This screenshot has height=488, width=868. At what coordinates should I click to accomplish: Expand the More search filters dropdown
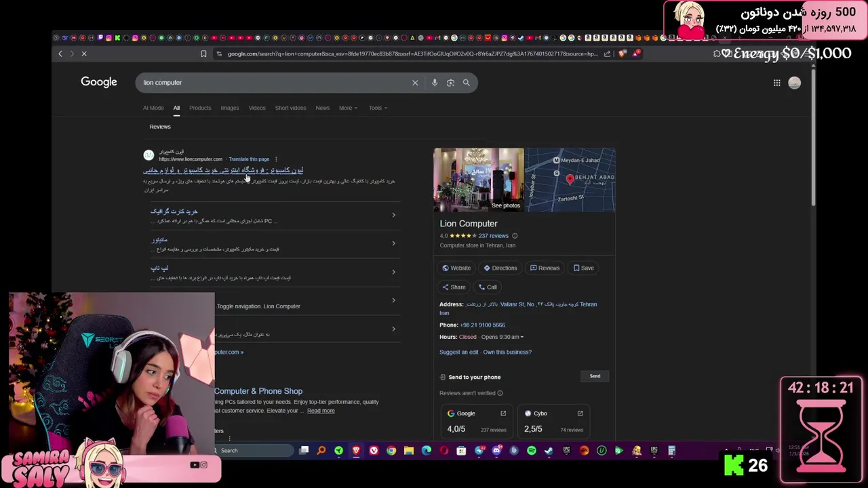pyautogui.click(x=347, y=108)
